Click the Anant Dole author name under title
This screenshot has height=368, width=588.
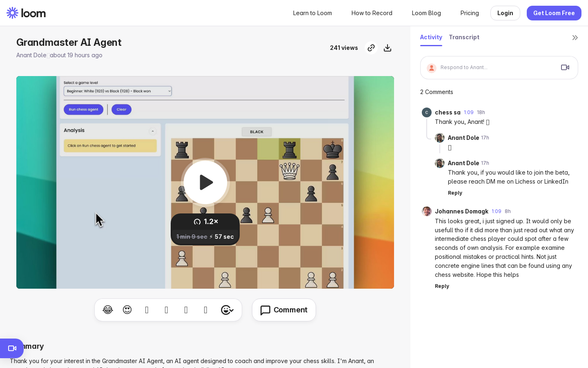[31, 55]
